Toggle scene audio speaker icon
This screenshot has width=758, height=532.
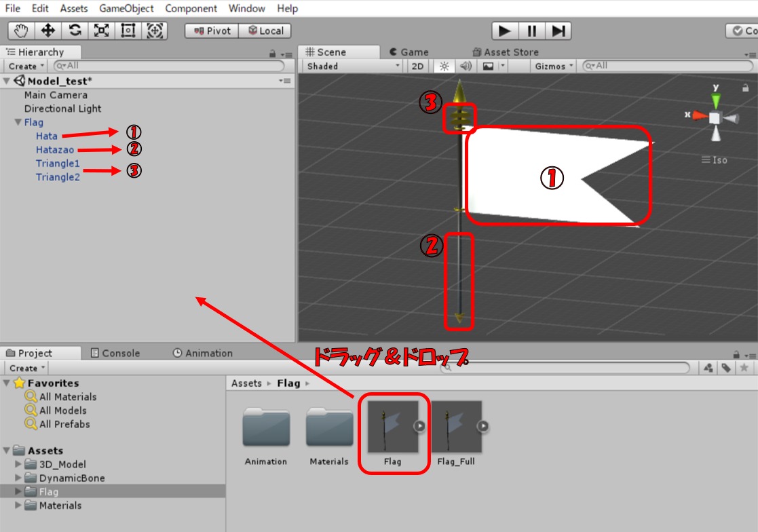pos(466,66)
